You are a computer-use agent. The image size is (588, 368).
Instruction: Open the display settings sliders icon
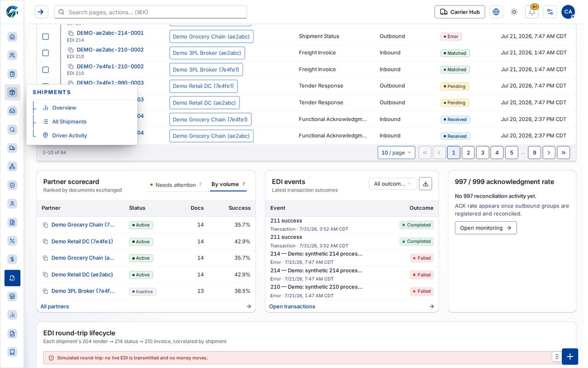tap(550, 12)
